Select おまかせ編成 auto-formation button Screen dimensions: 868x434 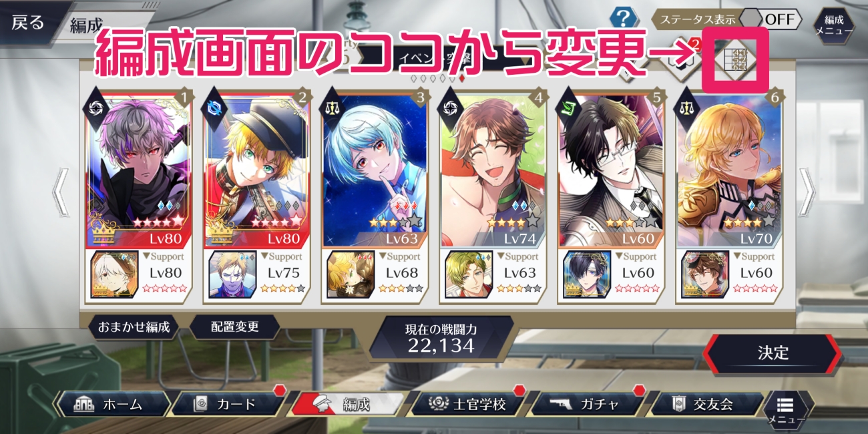[x=134, y=327]
